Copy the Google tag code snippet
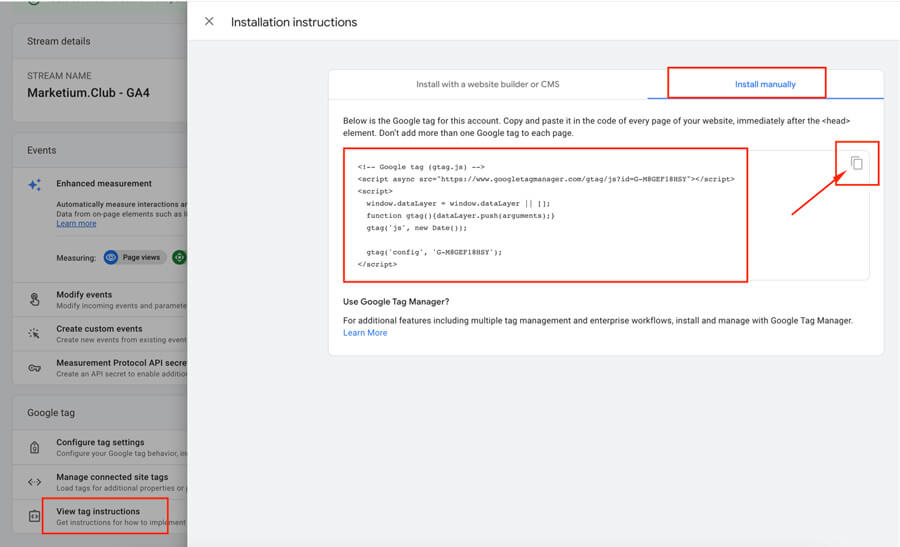This screenshot has width=900, height=547. tap(856, 163)
